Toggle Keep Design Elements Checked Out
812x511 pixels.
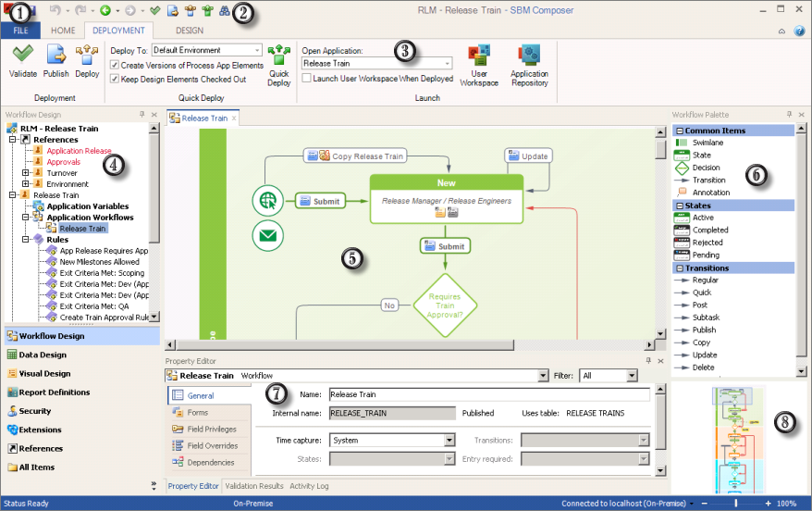[x=115, y=79]
